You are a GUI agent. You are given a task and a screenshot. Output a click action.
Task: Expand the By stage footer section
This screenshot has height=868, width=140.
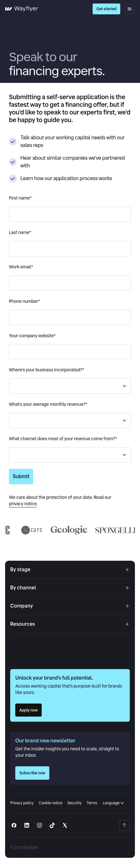tap(70, 569)
